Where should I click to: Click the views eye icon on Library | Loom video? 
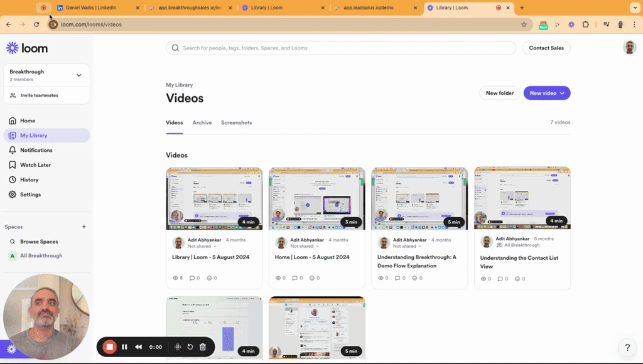click(x=176, y=278)
